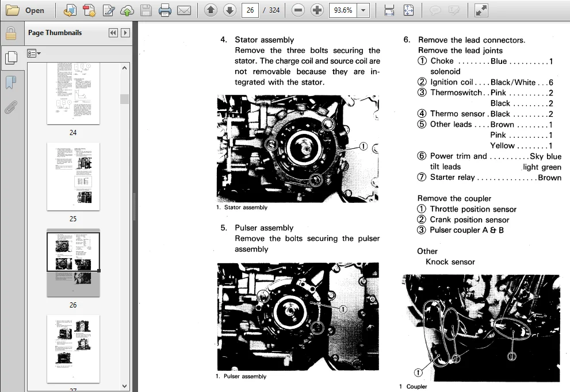This screenshot has height=392, width=570.
Task: Click the page number field showing 26
Action: [x=250, y=10]
